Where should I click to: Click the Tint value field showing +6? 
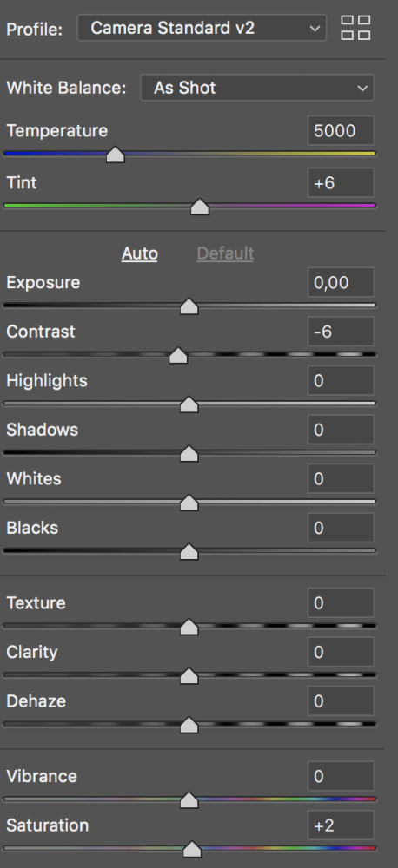coord(341,182)
